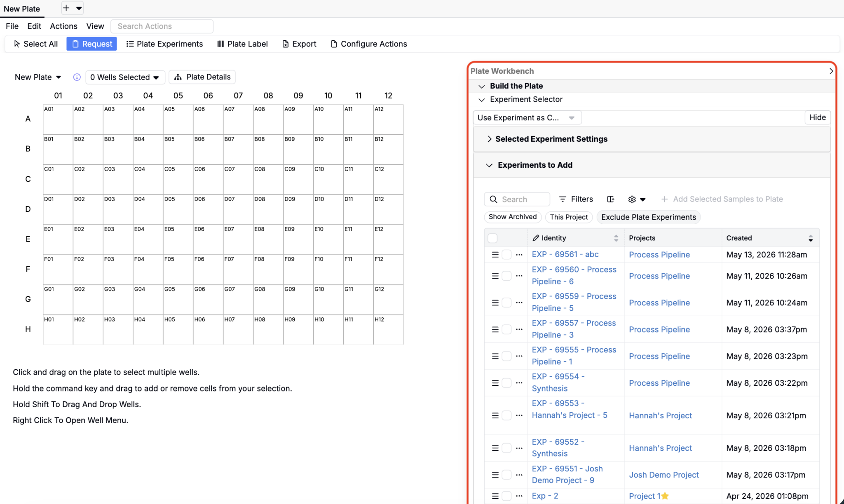The image size is (844, 504).
Task: Click Select All in the toolbar
Action: coord(36,44)
